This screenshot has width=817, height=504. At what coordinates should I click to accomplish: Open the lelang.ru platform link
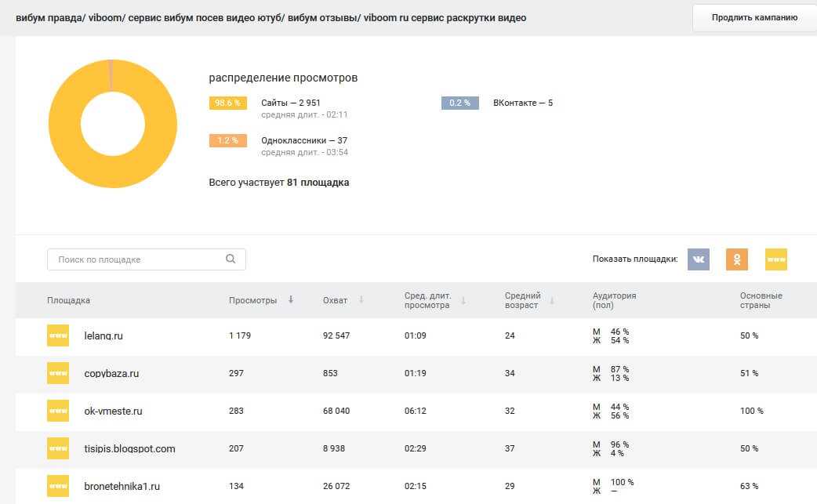103,335
